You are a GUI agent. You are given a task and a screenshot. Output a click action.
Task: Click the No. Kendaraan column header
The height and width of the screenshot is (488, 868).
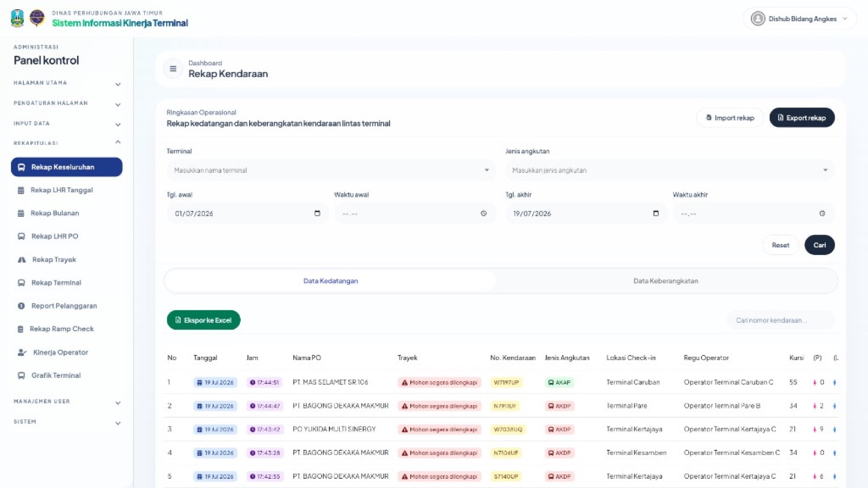(513, 358)
